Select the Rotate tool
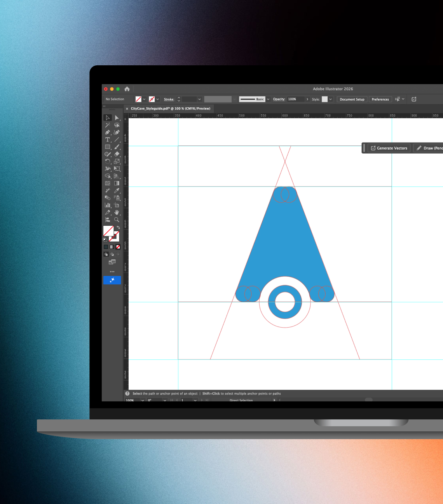 (x=108, y=161)
